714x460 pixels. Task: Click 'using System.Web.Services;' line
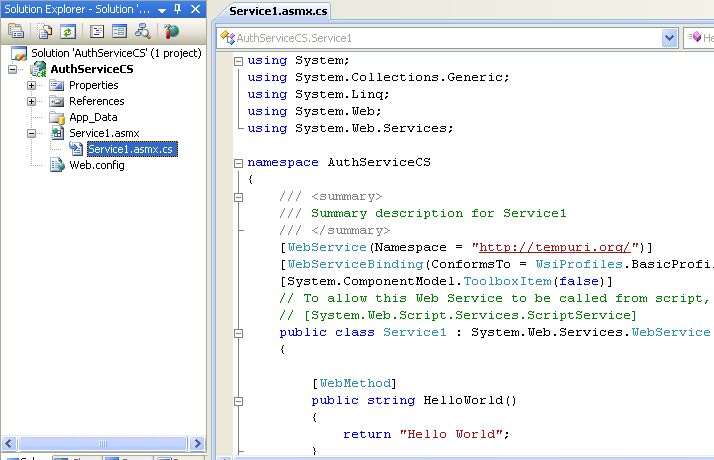351,128
